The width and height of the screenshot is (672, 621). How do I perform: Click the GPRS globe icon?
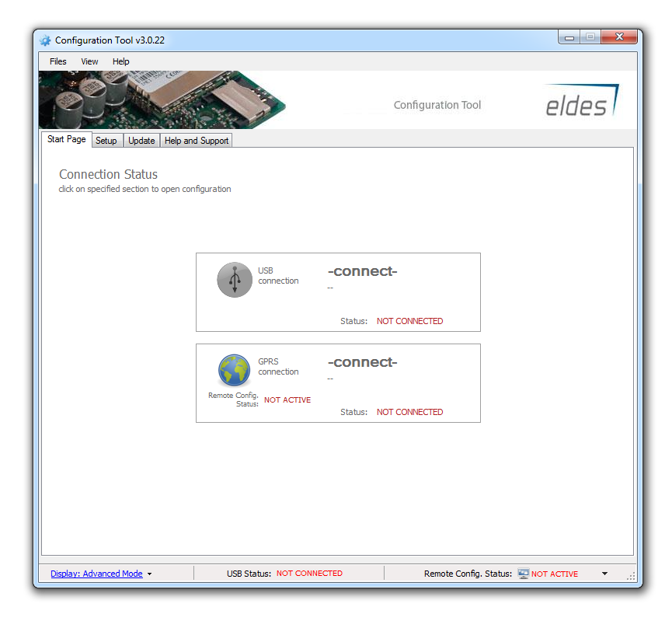234,371
